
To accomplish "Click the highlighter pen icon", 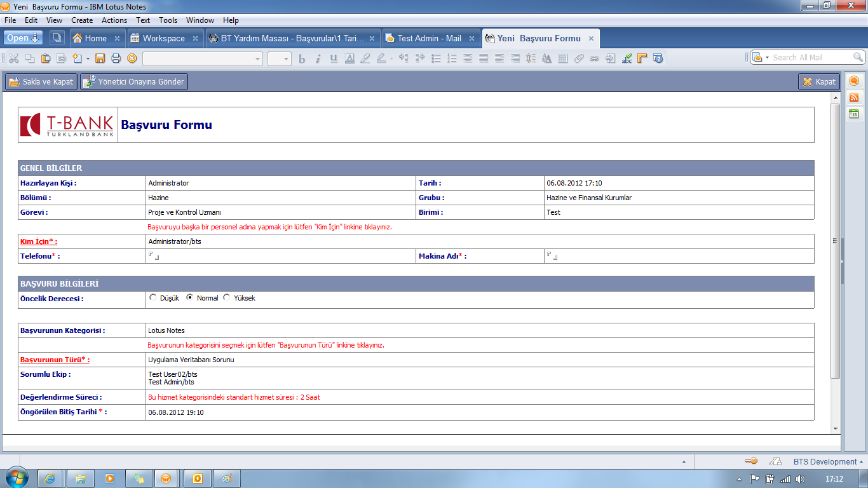I will pyautogui.click(x=365, y=58).
